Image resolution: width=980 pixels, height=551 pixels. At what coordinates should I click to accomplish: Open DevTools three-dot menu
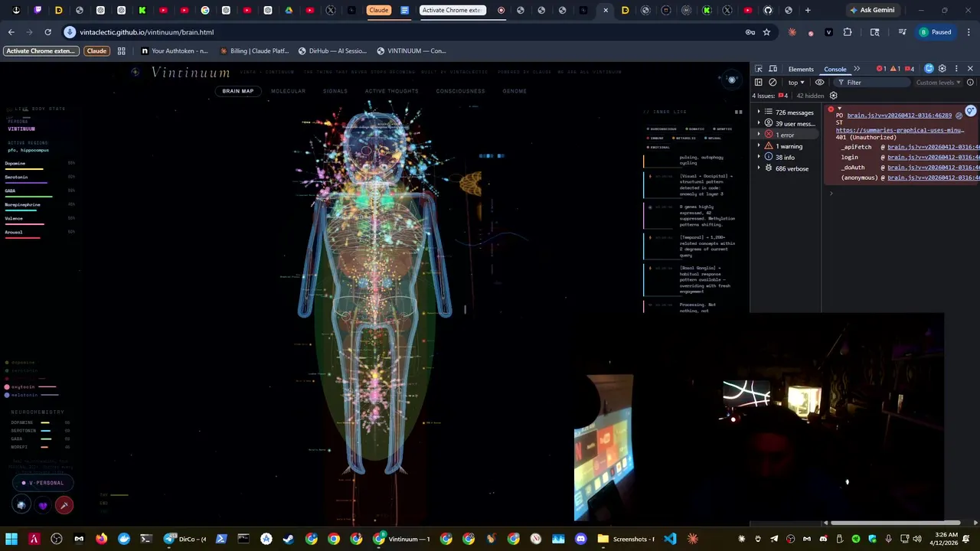click(x=956, y=69)
